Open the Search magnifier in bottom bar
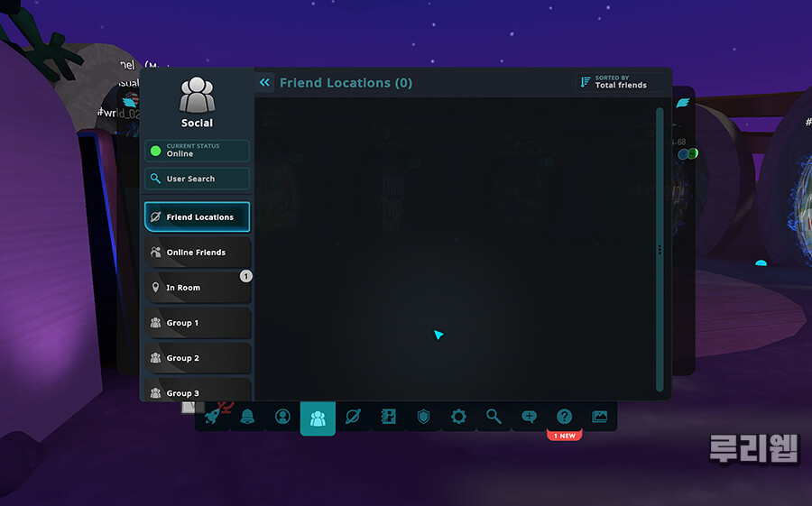The width and height of the screenshot is (812, 506). coord(494,417)
